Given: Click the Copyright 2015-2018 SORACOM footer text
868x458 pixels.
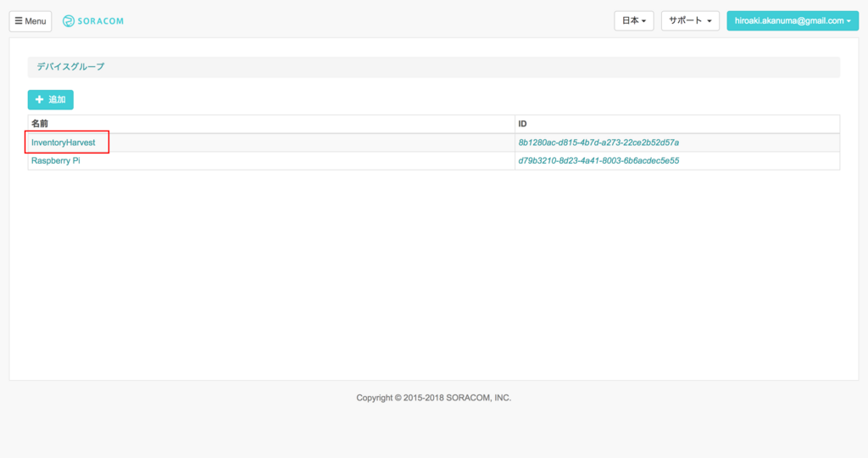Looking at the screenshot, I should click(433, 398).
